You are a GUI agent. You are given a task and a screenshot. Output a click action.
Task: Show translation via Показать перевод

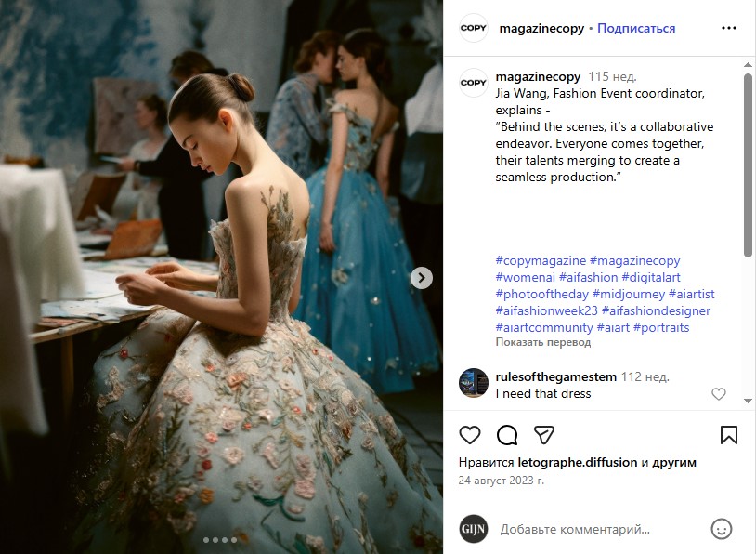tap(543, 342)
